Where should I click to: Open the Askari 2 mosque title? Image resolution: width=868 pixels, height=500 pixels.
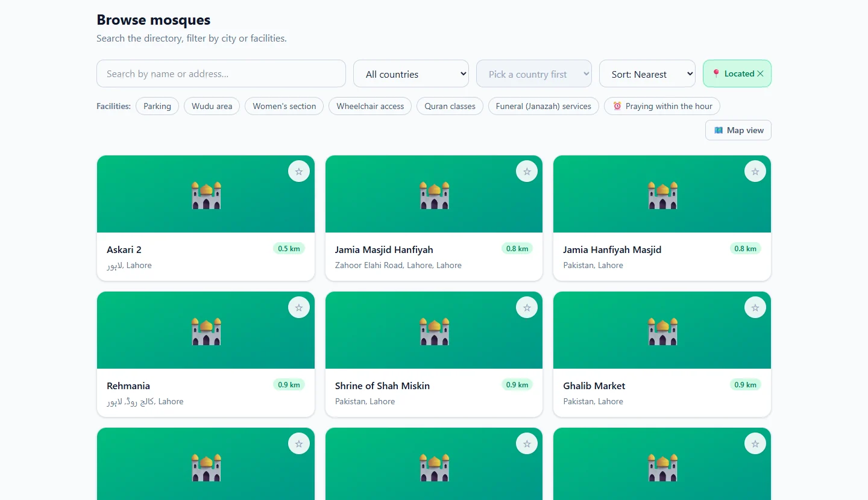point(124,249)
